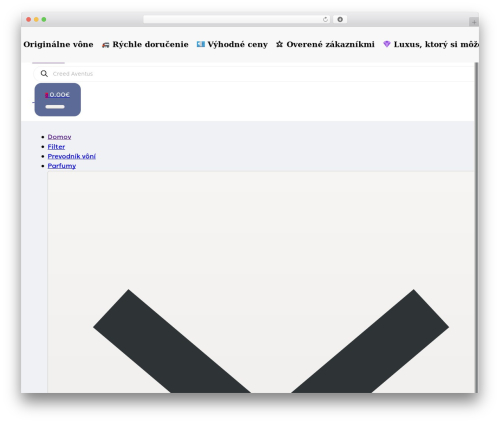Close the window with red button
The image size is (500, 423).
tap(29, 20)
